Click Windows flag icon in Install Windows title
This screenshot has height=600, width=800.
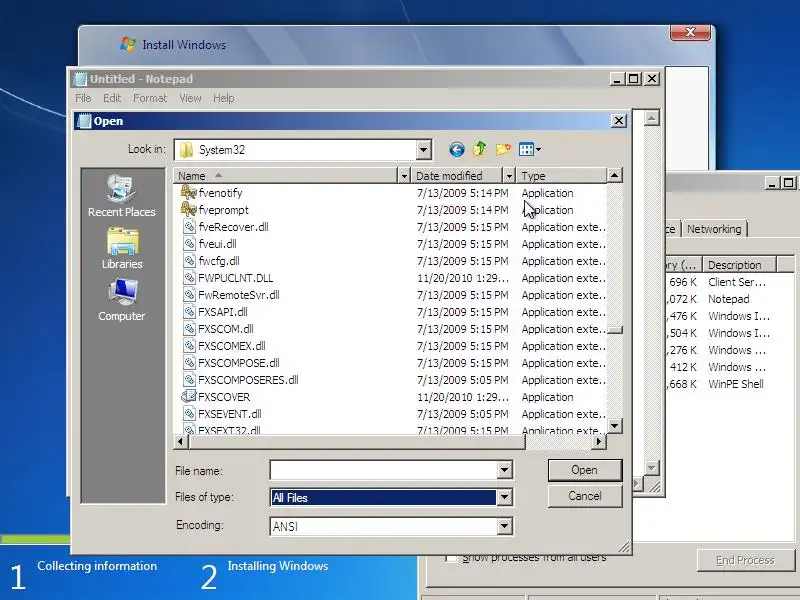pyautogui.click(x=128, y=44)
